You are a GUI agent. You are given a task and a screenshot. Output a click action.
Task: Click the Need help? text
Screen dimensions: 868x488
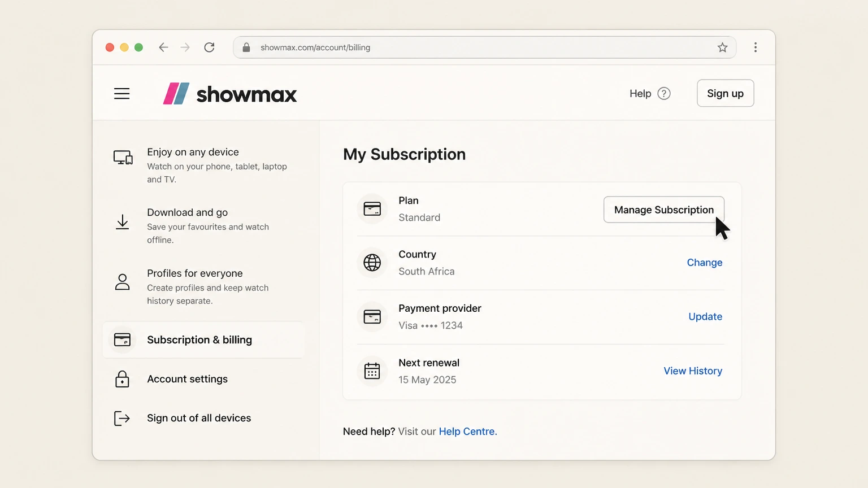point(369,432)
